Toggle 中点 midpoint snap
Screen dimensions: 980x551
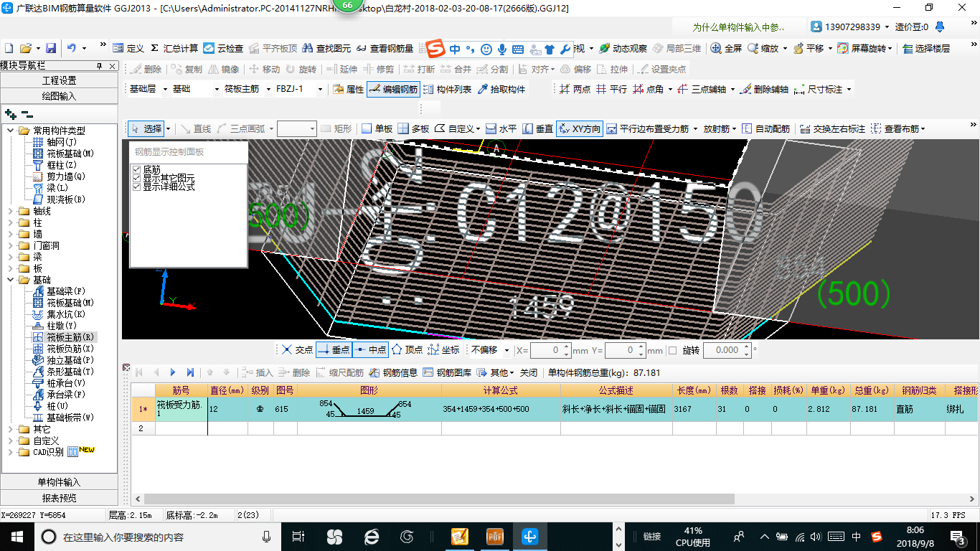[x=371, y=350]
